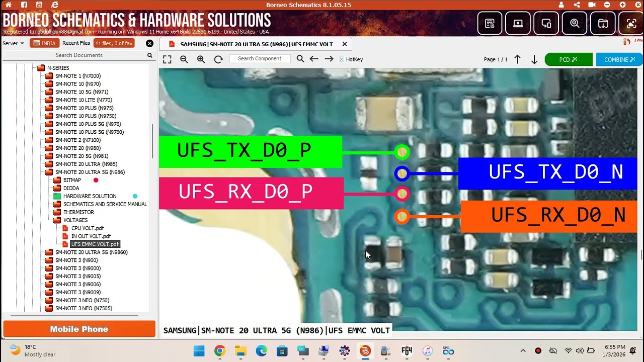
Task: Click the document tree vertical scrollbar
Action: 152,141
